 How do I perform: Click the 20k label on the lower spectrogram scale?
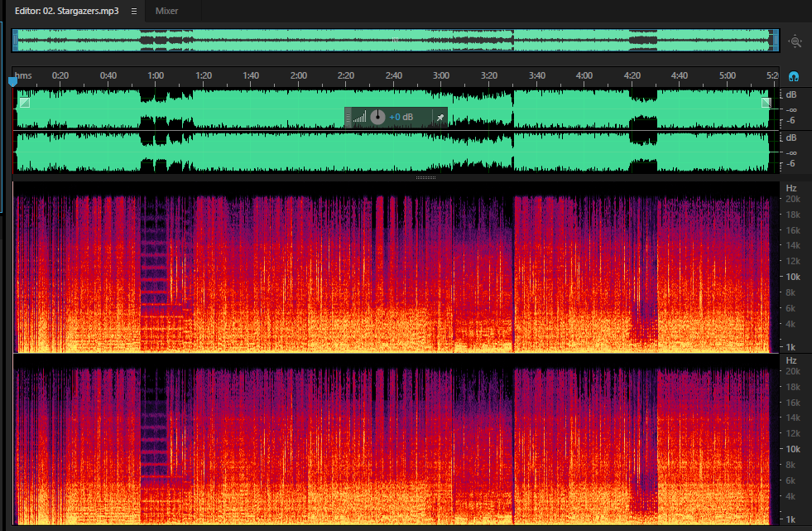point(793,371)
